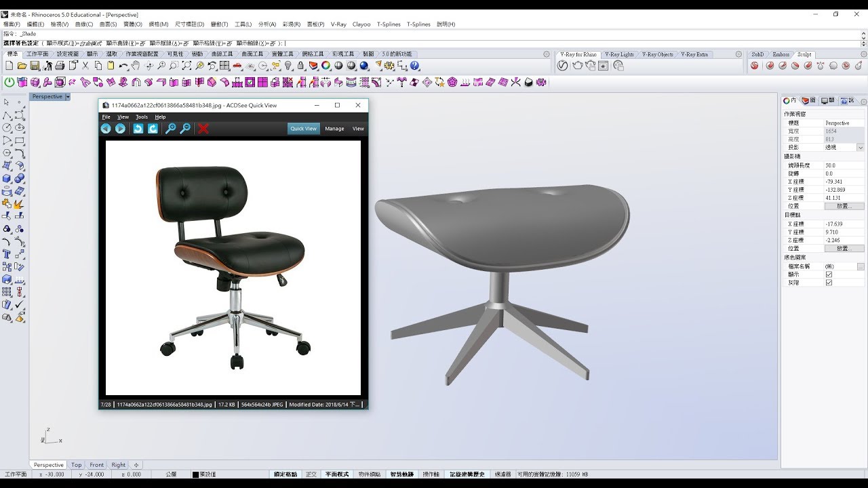
Task: Open the Perspective viewport title dropdown arrow
Action: pos(68,97)
